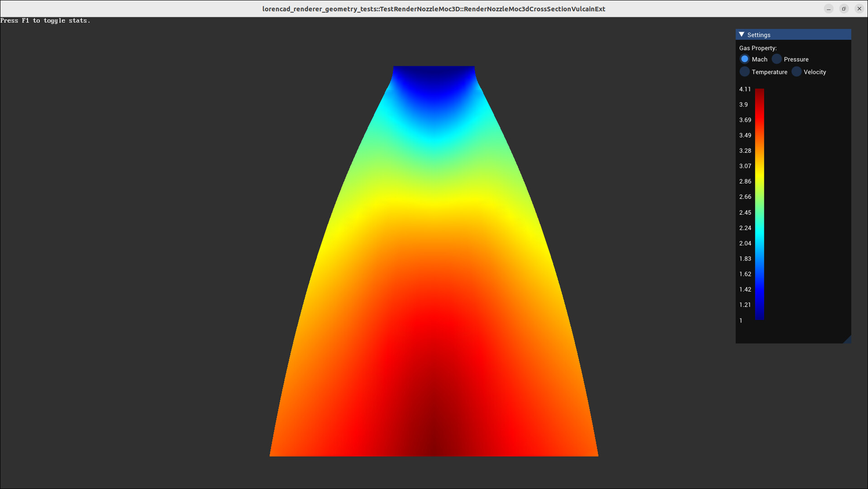The width and height of the screenshot is (868, 489).
Task: Click the 'Press F1 to toggle stats' text
Action: (45, 20)
